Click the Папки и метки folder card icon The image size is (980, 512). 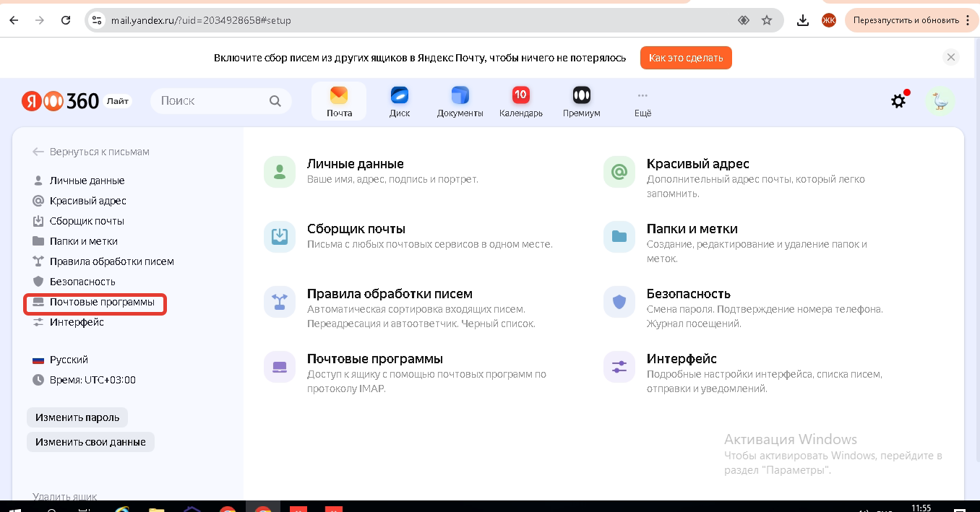point(619,237)
